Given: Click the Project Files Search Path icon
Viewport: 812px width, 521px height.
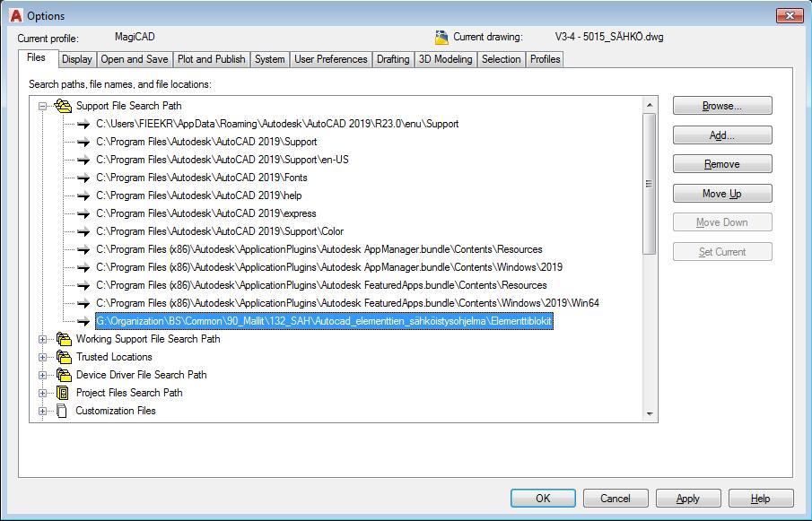Looking at the screenshot, I should pyautogui.click(x=63, y=393).
